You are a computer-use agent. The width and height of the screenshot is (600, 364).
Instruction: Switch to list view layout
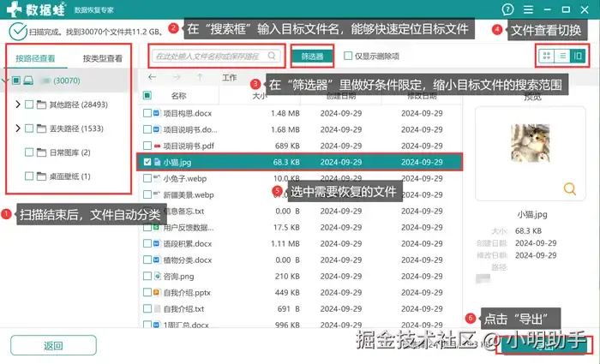562,57
